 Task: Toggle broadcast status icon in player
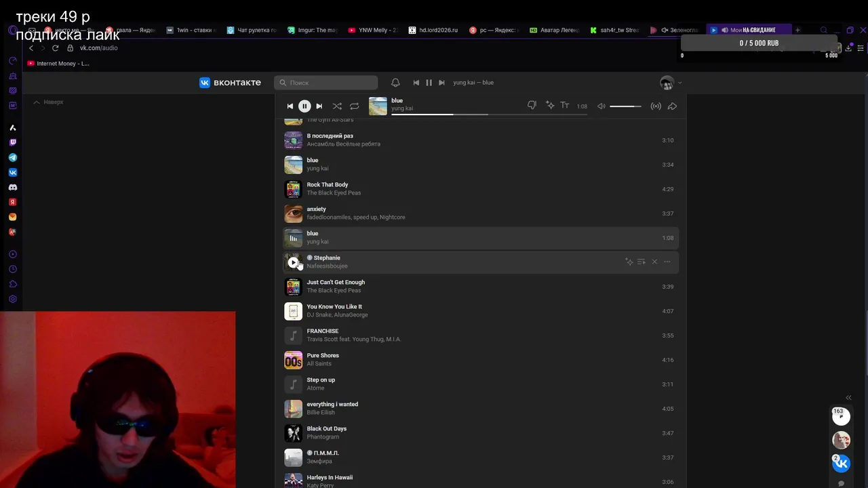pyautogui.click(x=656, y=106)
